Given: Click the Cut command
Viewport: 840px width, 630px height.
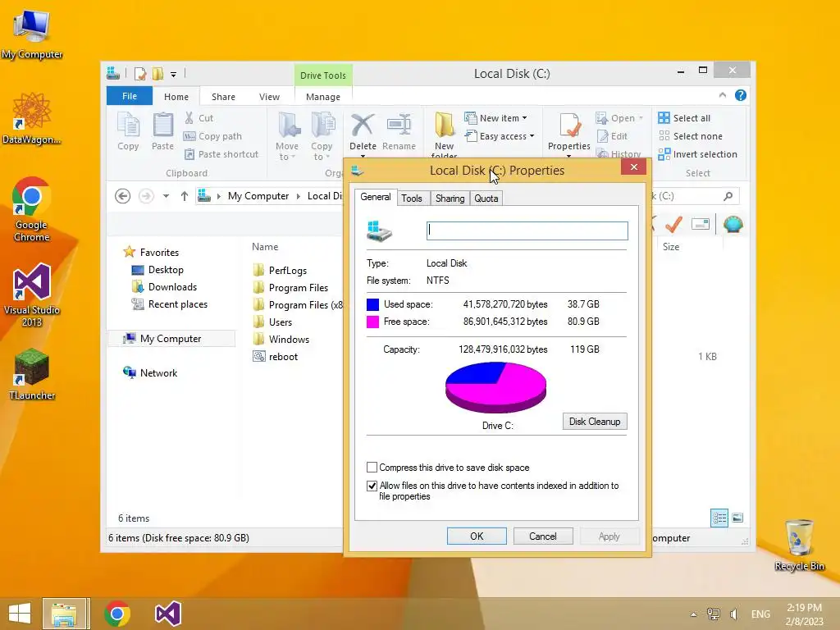Looking at the screenshot, I should (199, 118).
